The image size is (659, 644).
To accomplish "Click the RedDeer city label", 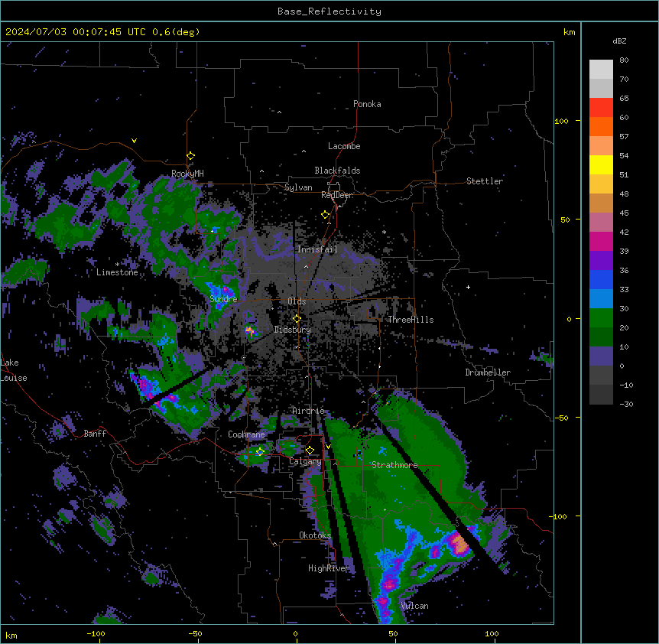I will [x=337, y=195].
